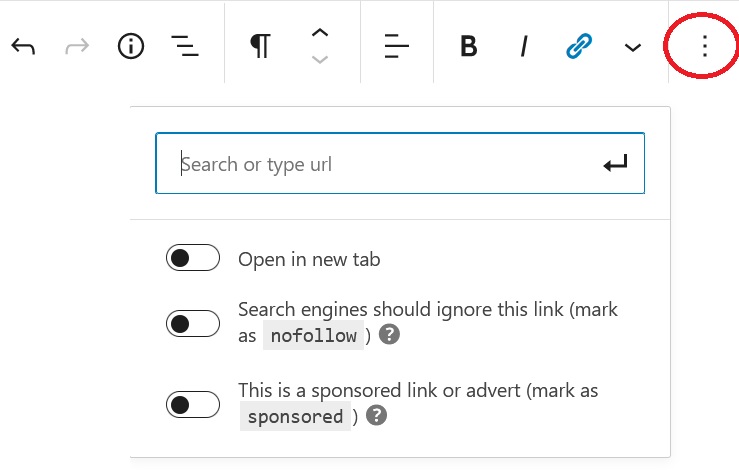Toggle Italic formatting
The image size is (739, 474).
coord(524,46)
